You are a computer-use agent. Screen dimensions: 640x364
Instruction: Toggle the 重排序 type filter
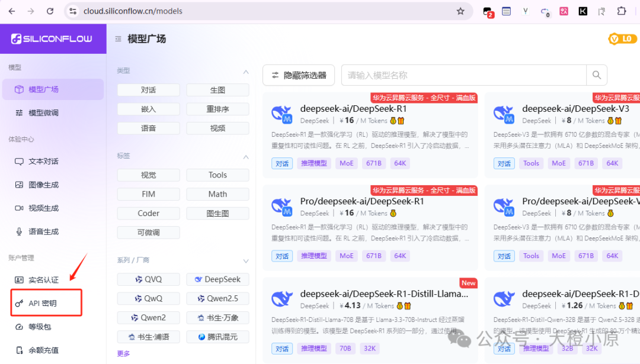tap(217, 109)
